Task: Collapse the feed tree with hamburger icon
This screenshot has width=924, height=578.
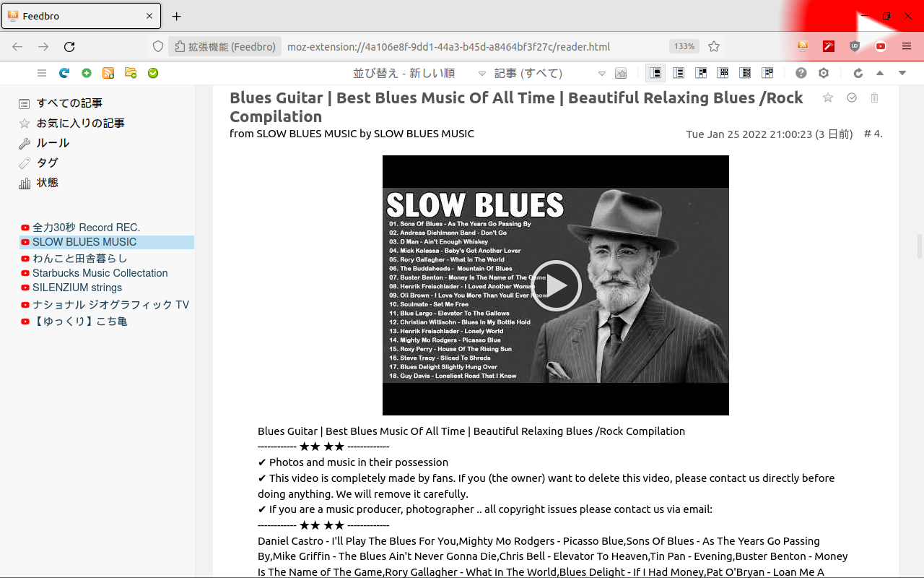Action: tap(42, 73)
